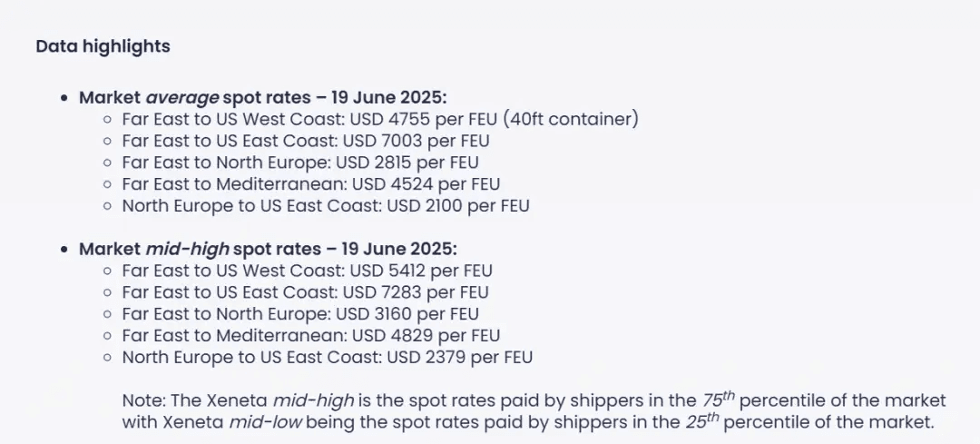Click the USD 4829 Mediterranean line
The height and width of the screenshot is (444, 980).
(x=310, y=335)
